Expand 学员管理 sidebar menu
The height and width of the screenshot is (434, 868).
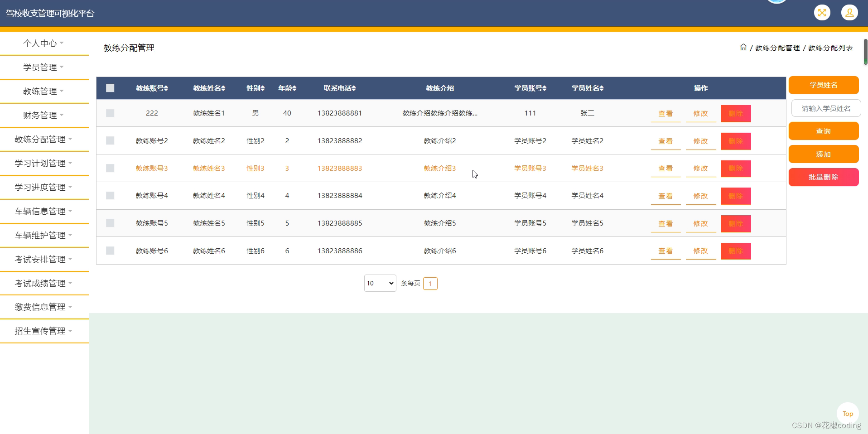pos(44,68)
